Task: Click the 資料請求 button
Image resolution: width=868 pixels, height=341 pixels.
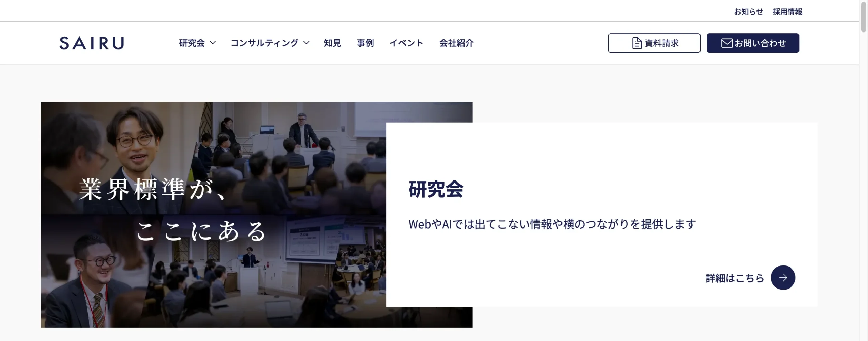Action: (x=654, y=43)
